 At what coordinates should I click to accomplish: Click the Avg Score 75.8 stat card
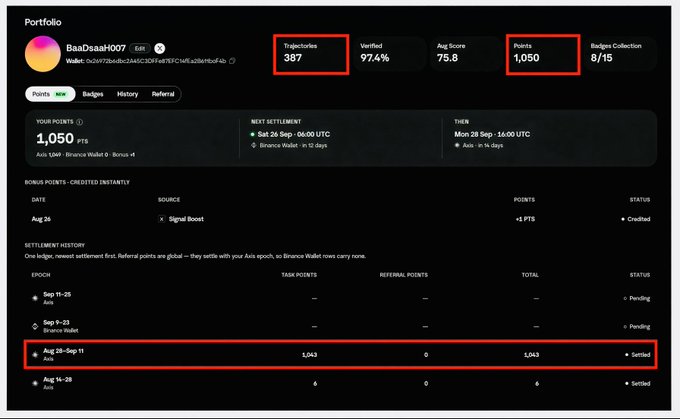pos(465,54)
